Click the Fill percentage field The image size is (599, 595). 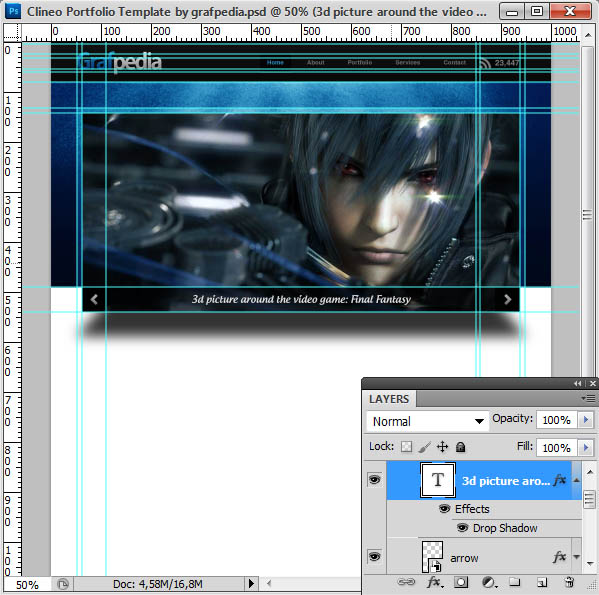(557, 447)
